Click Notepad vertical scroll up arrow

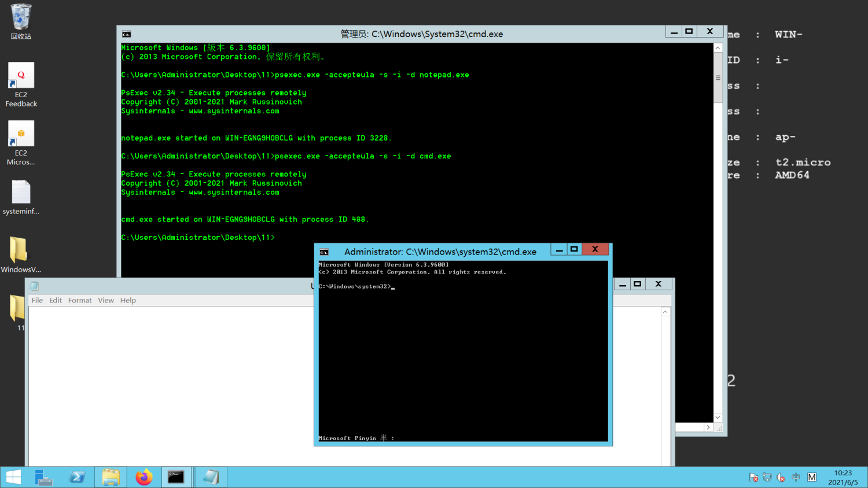(665, 312)
